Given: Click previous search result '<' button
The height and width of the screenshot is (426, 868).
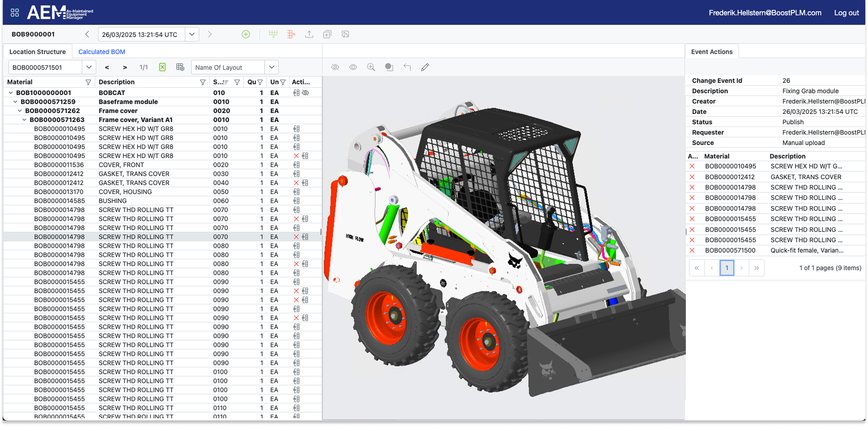Looking at the screenshot, I should pos(107,67).
